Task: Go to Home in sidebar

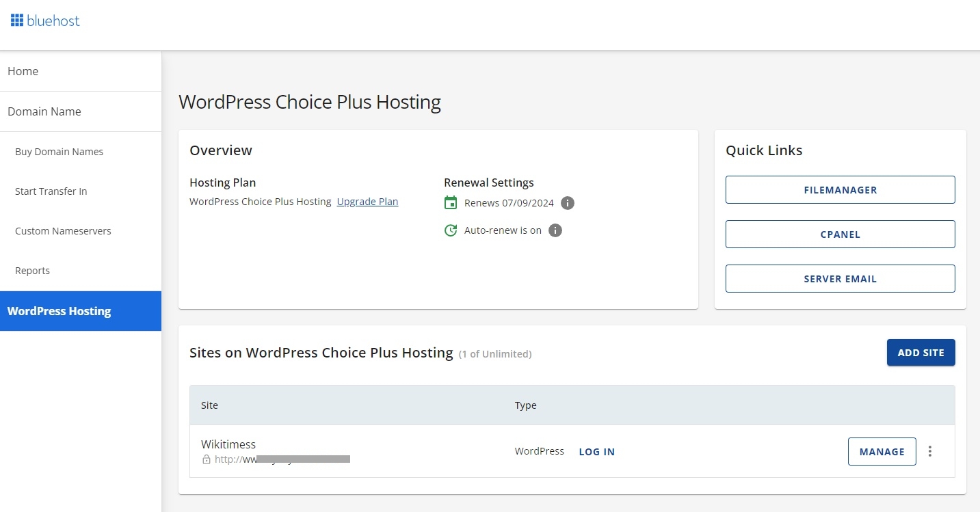Action: 81,71
